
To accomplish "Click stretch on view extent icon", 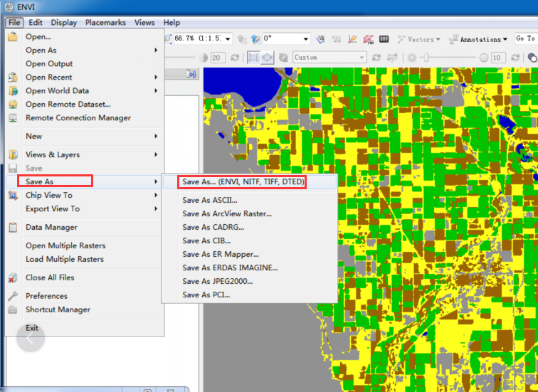I will pos(268,58).
